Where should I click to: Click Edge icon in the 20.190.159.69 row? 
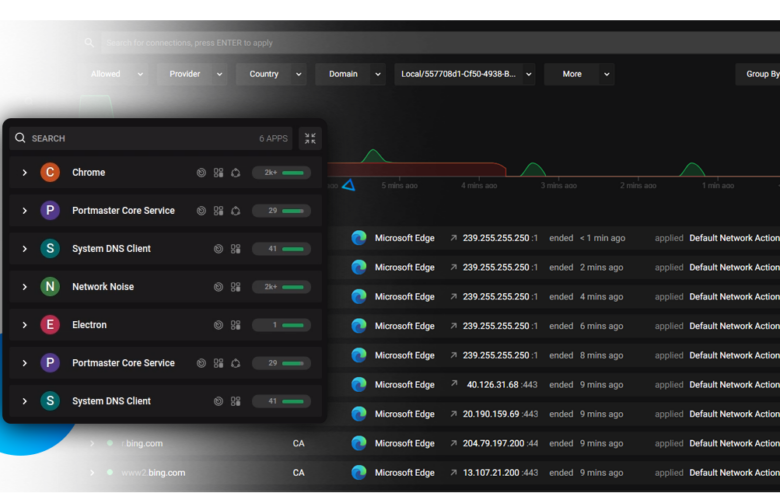click(x=359, y=414)
